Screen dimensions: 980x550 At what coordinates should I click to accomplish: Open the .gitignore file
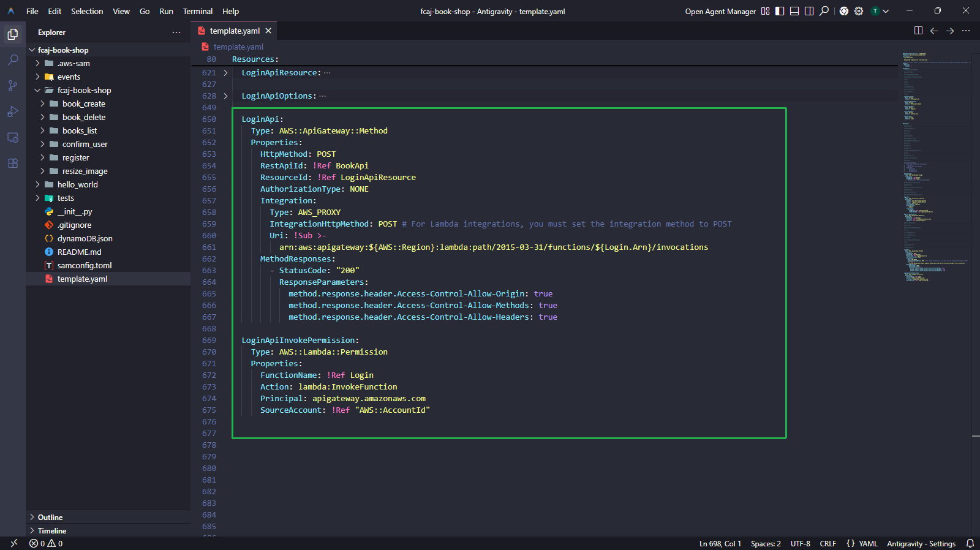click(108, 225)
